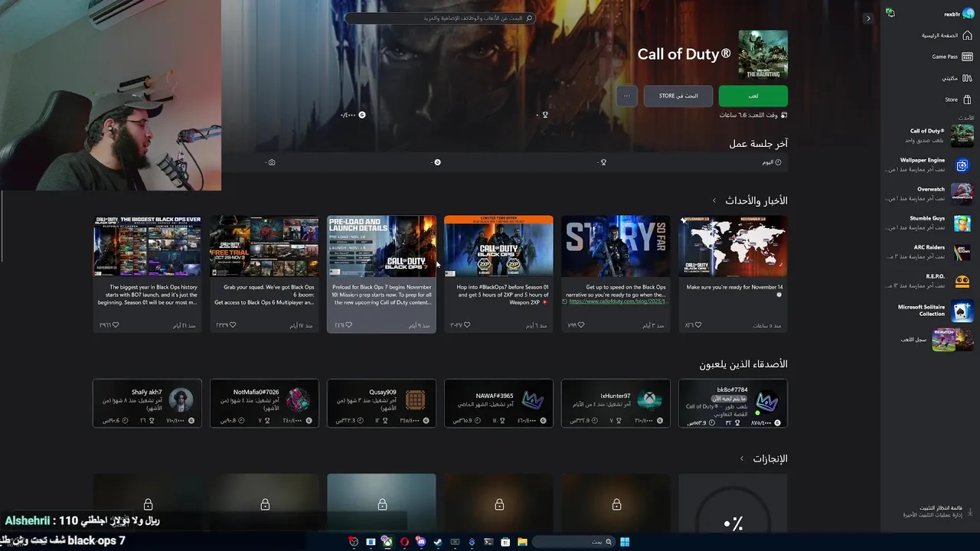The image size is (980, 551).
Task: Open the Store sidebar item
Action: [x=958, y=99]
